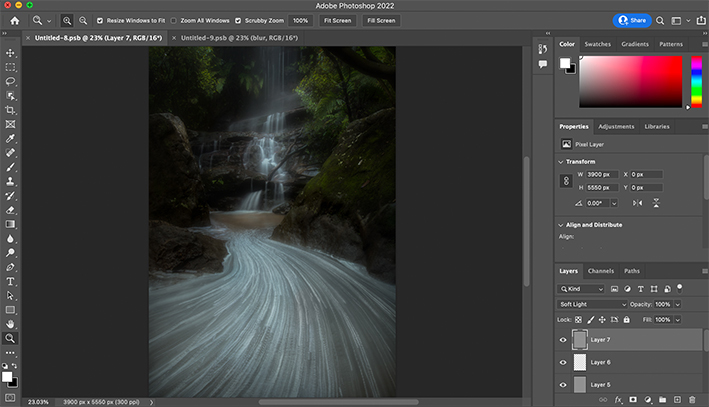
Task: Delete layer using the trash icon
Action: coord(693,399)
